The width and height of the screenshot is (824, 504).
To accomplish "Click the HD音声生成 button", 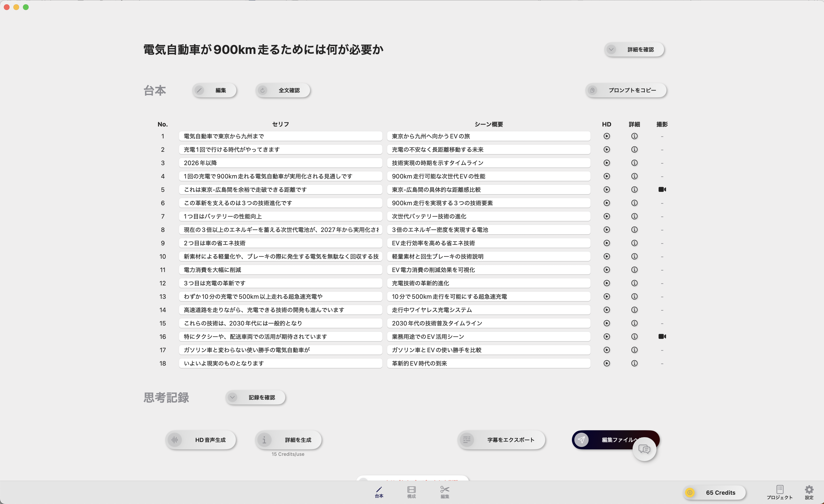I will [201, 440].
